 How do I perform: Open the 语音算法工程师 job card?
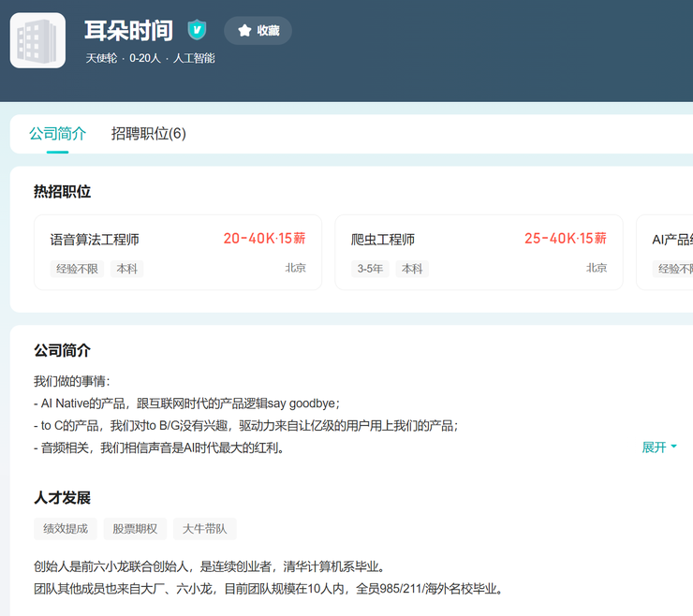point(95,240)
